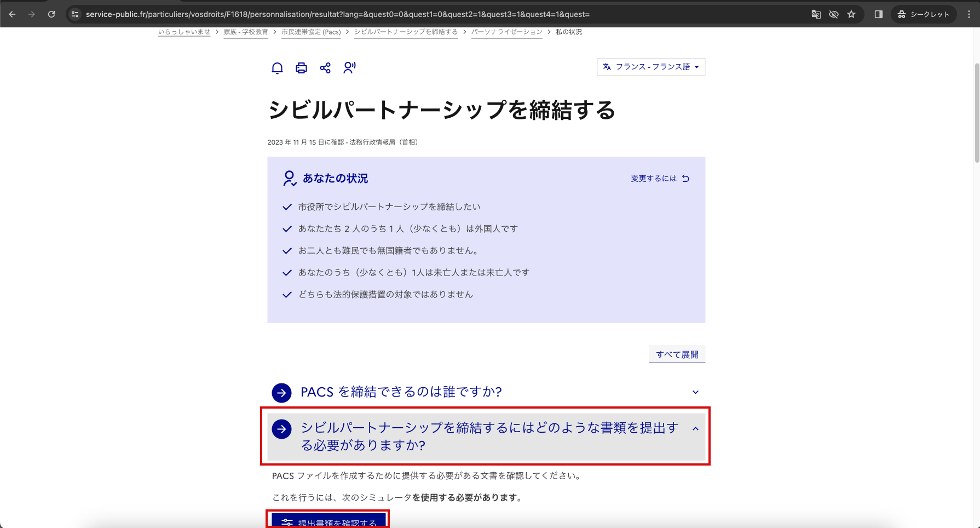Open Chrome three-dot menu
The image size is (980, 528).
969,14
